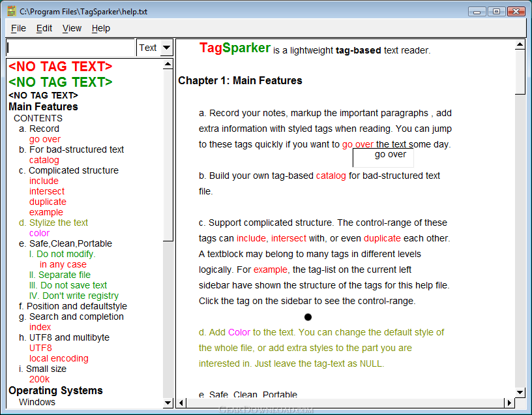Jump to 'h. UTF8 and multibyte' tag
The width and height of the screenshot is (532, 415).
pos(64,337)
